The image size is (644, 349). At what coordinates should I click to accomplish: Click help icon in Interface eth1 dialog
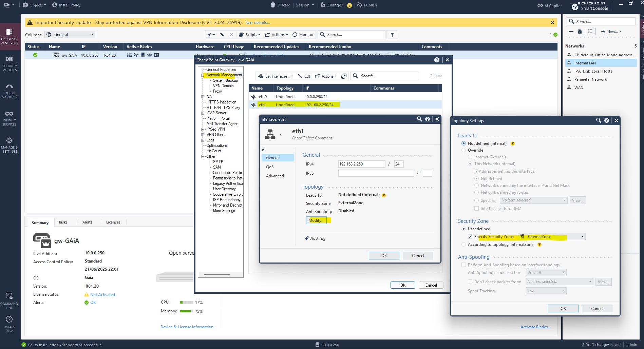coord(428,119)
